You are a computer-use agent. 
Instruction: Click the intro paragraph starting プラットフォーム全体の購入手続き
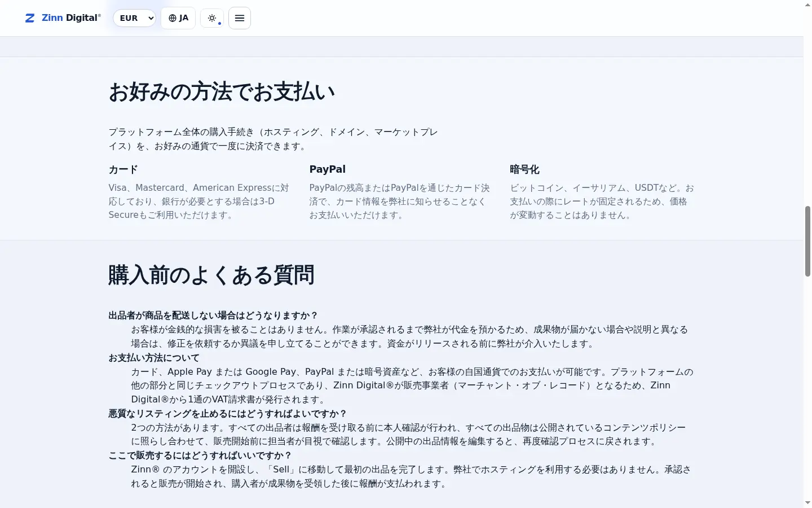click(x=273, y=139)
